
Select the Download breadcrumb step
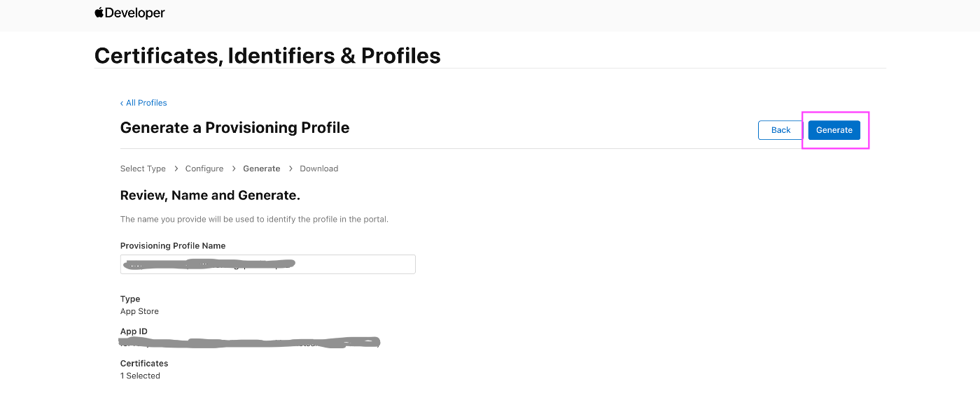(319, 169)
